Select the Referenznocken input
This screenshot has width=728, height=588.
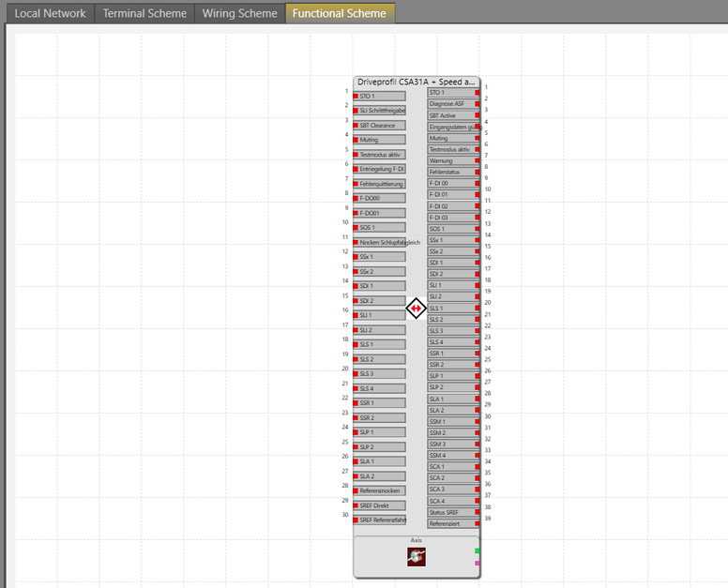[x=379, y=490]
